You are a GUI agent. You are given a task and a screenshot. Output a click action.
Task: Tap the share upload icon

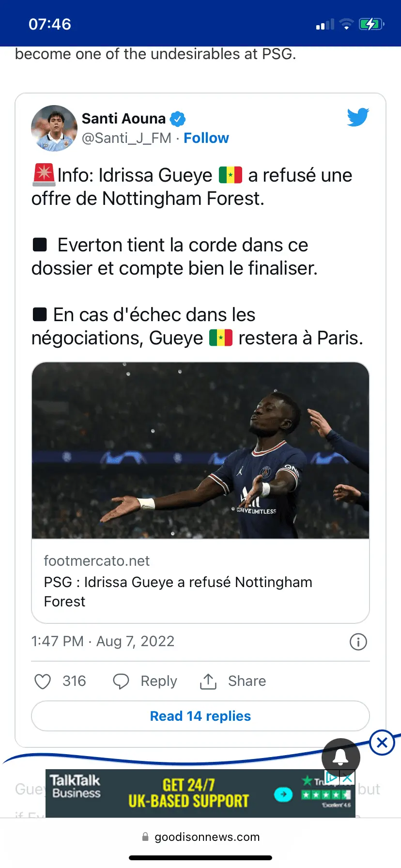pos(208,681)
